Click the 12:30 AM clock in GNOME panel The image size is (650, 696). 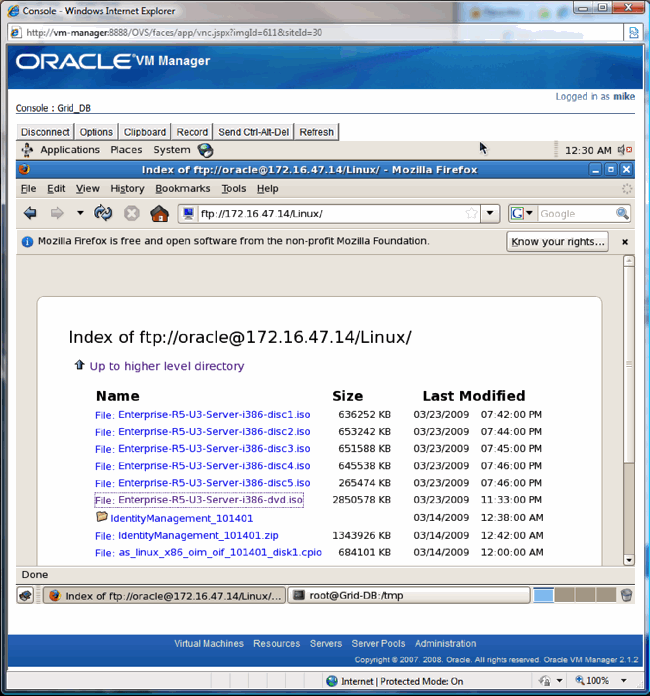click(588, 150)
